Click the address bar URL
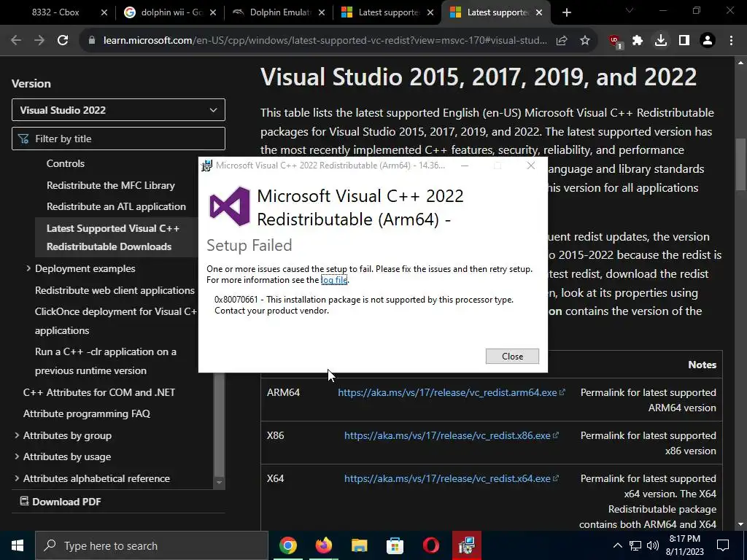This screenshot has width=747, height=560. pyautogui.click(x=325, y=41)
